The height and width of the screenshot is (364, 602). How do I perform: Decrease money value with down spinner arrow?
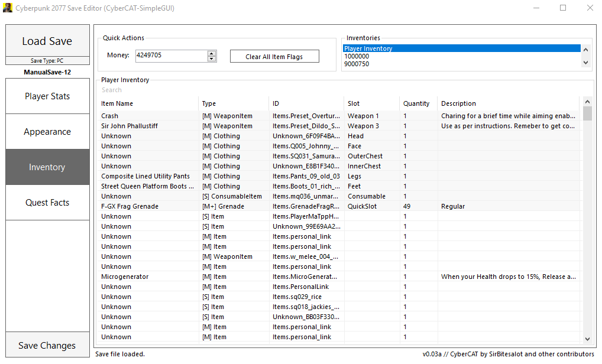[212, 58]
